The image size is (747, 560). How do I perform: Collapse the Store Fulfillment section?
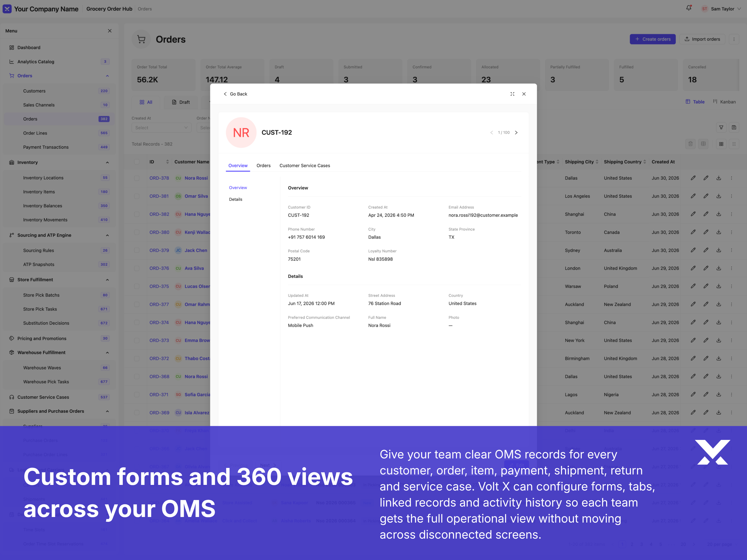point(107,280)
